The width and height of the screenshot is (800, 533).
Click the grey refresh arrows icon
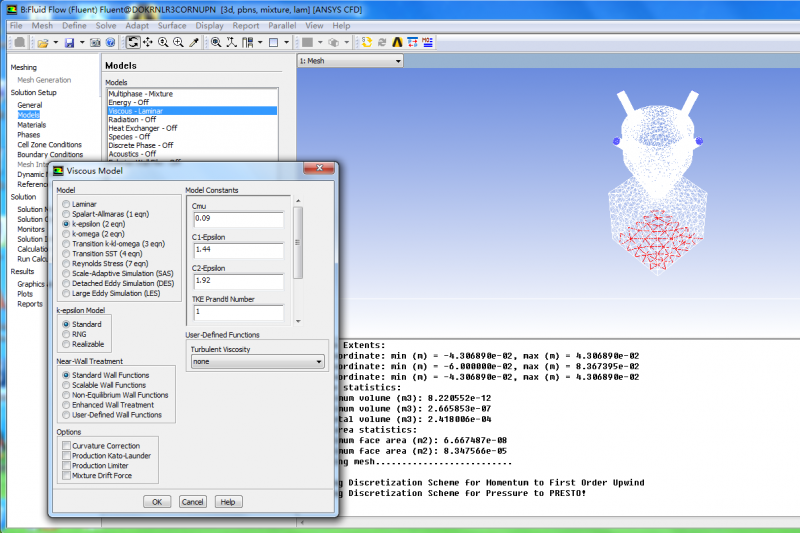tap(382, 42)
